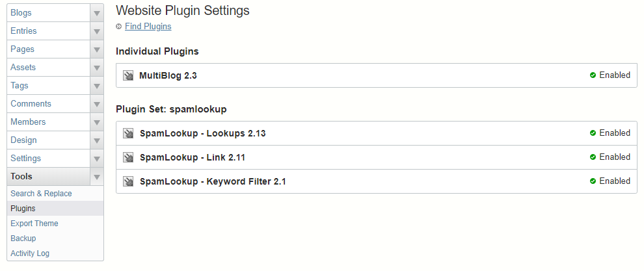Expand the Blogs menu arrow

(x=96, y=13)
